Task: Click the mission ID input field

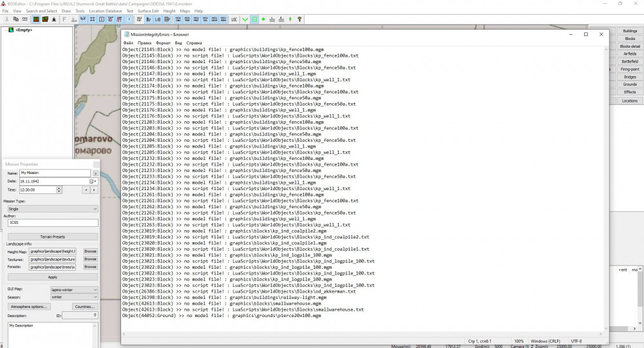Action: 80,315
